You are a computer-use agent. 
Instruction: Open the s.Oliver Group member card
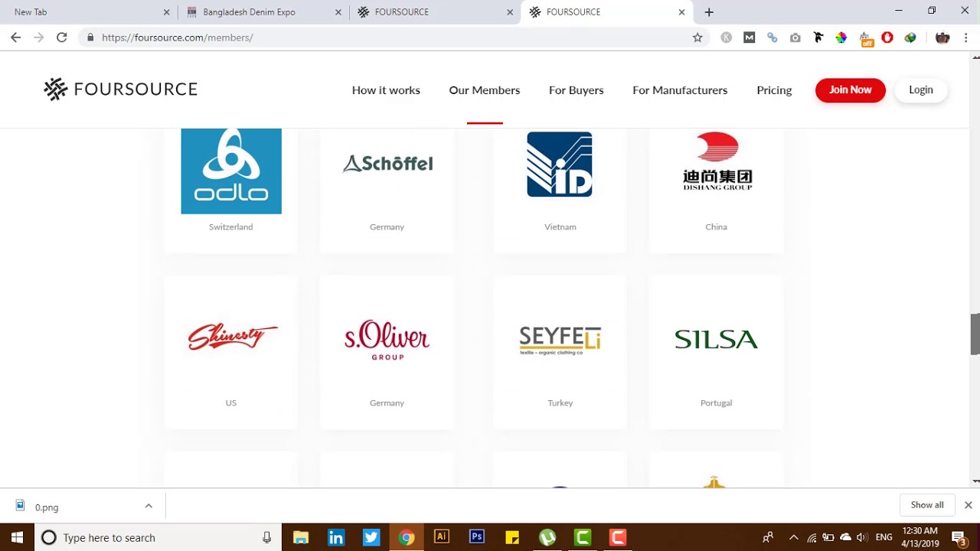click(x=387, y=352)
